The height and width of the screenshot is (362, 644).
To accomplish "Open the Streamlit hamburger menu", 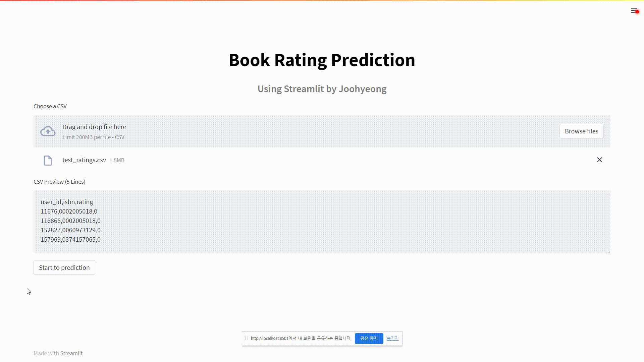I will click(x=633, y=10).
